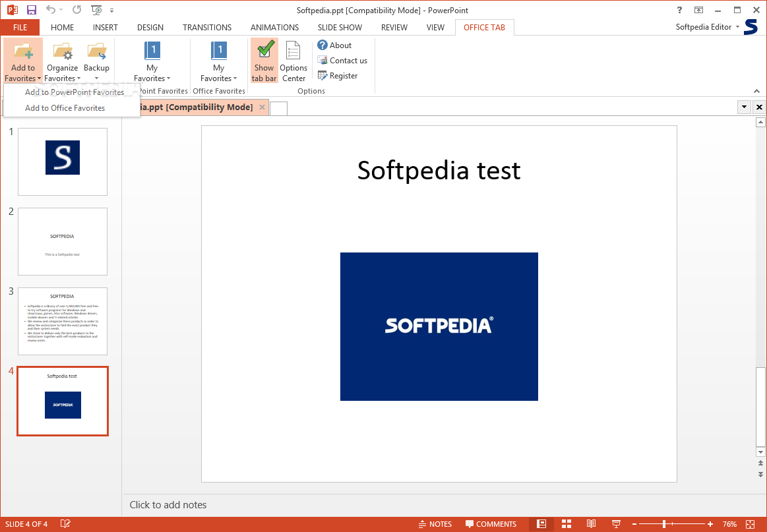Switch to the TRANSITIONS ribbon tab
This screenshot has height=532, width=767.
click(x=207, y=28)
